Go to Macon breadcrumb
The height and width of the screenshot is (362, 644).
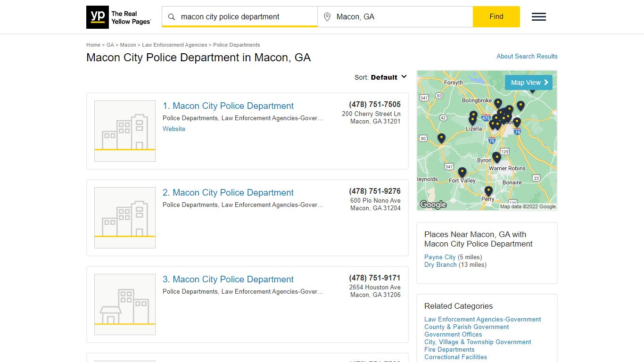pos(128,45)
